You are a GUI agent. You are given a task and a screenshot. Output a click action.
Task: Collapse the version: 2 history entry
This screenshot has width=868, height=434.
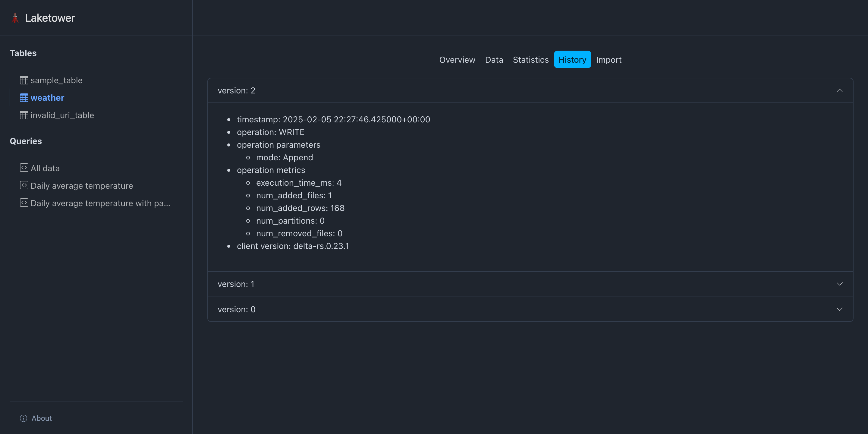tap(840, 90)
